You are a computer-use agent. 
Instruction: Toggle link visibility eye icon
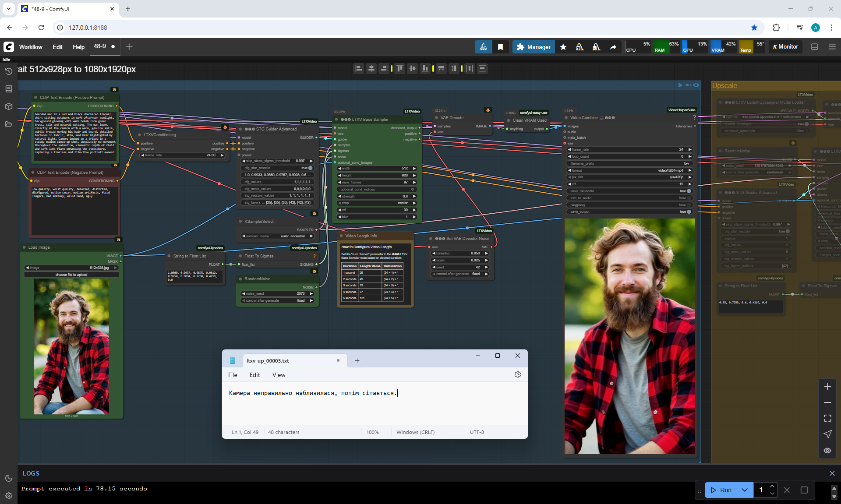coord(827,450)
